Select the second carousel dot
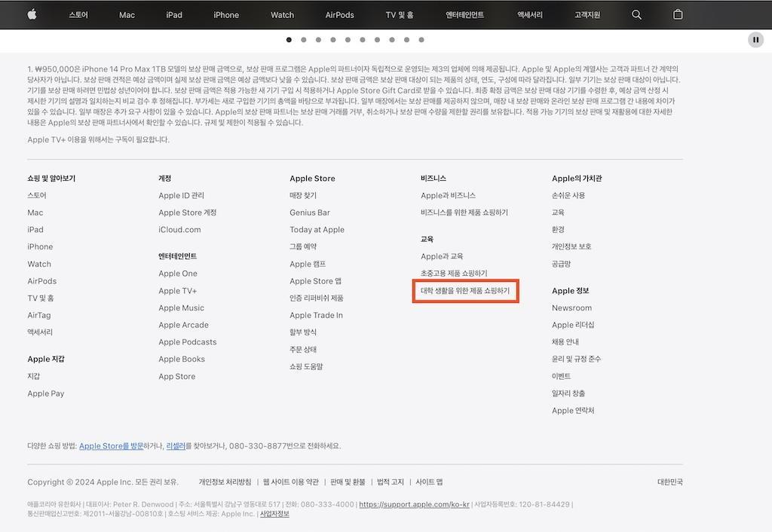This screenshot has width=772, height=532. [x=304, y=40]
